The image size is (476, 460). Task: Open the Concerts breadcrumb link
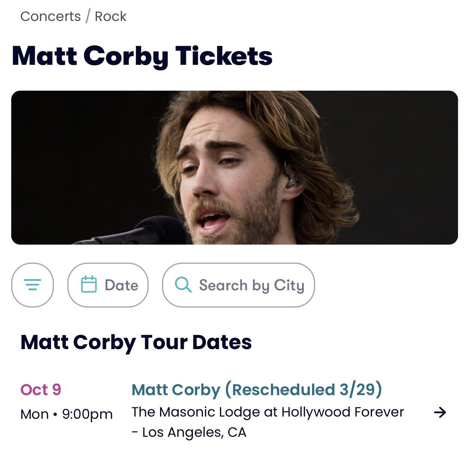point(51,16)
